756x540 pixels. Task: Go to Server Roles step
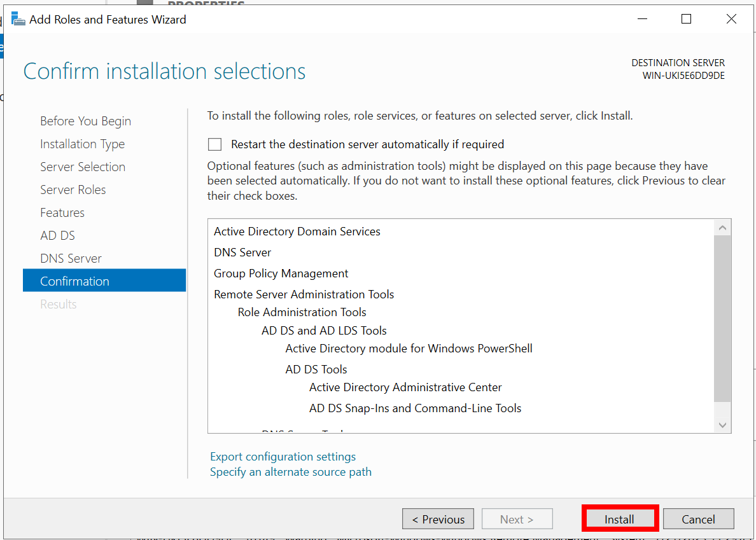click(73, 190)
